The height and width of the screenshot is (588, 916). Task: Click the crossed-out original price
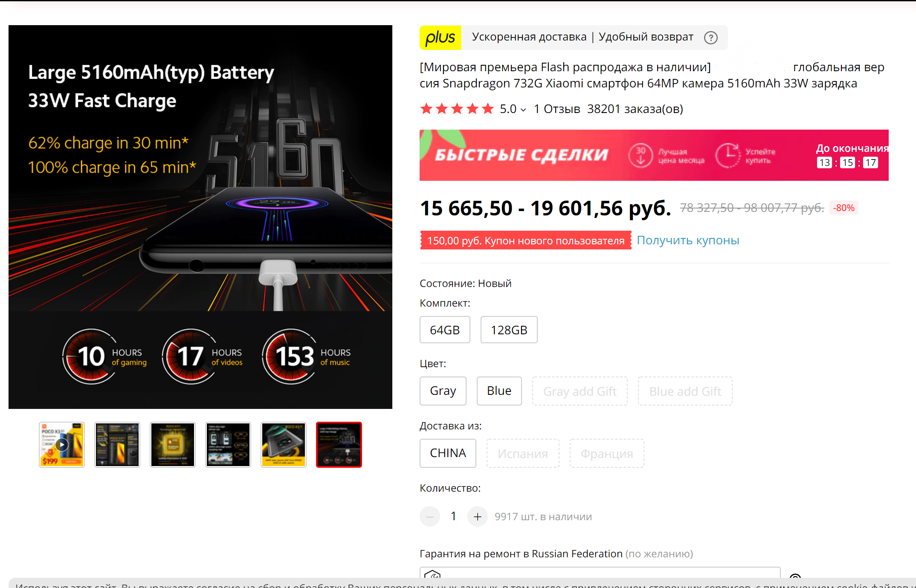[x=752, y=208]
